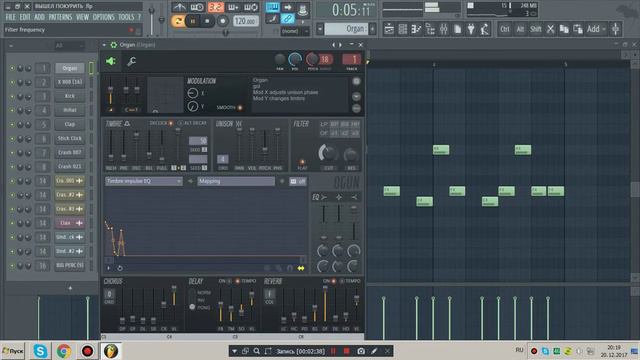Image resolution: width=640 pixels, height=360 pixels.
Task: Open the FILE menu
Action: click(10, 17)
